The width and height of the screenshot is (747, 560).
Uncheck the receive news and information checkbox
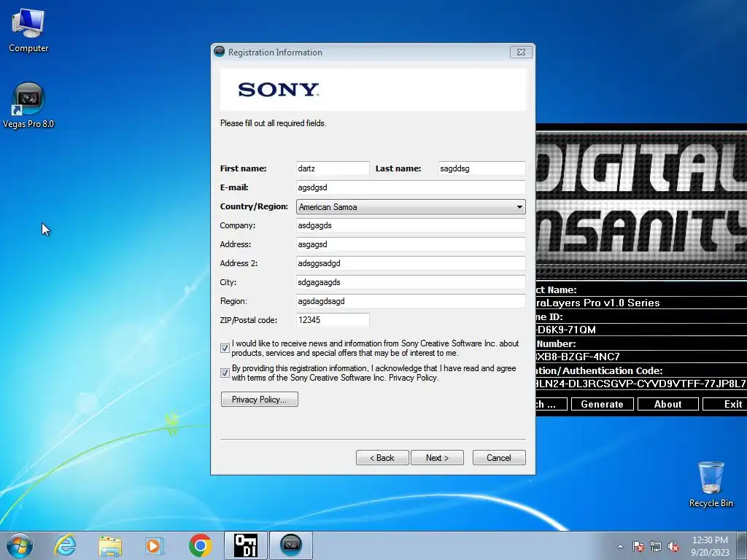225,348
